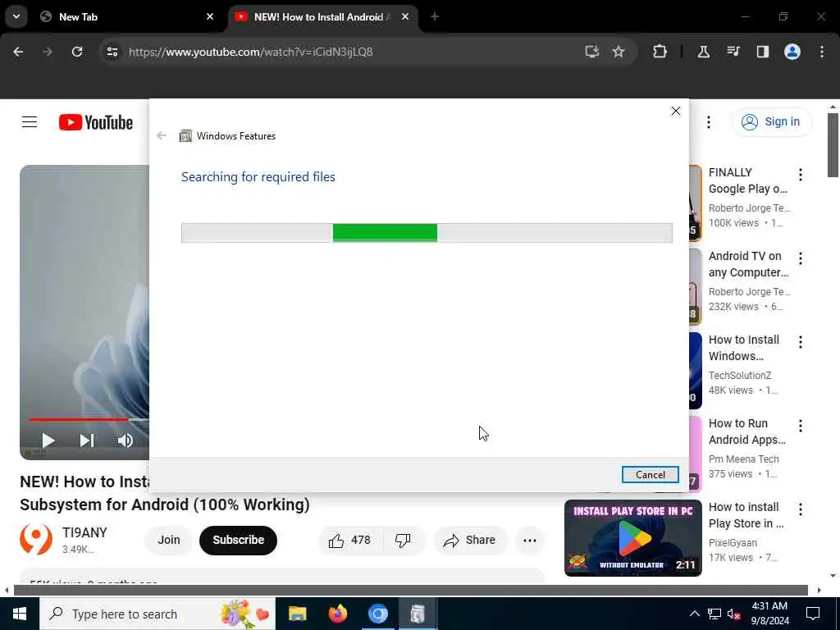Open Android TV on any Computer video
This screenshot has height=630, width=840.
point(748,264)
